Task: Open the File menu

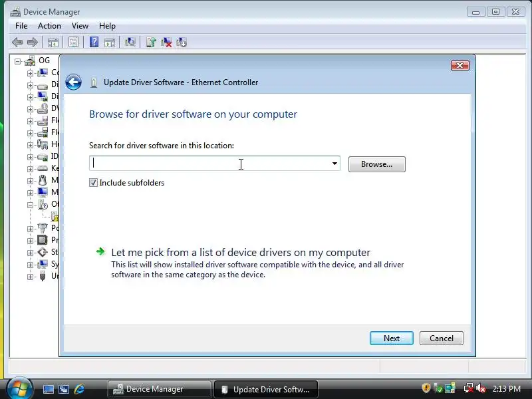Action: coord(21,26)
